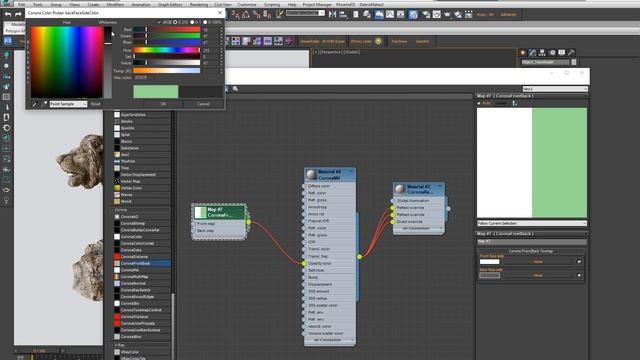Image resolution: width=640 pixels, height=360 pixels.
Task: Open the Rendering menu
Action: [x=199, y=4]
